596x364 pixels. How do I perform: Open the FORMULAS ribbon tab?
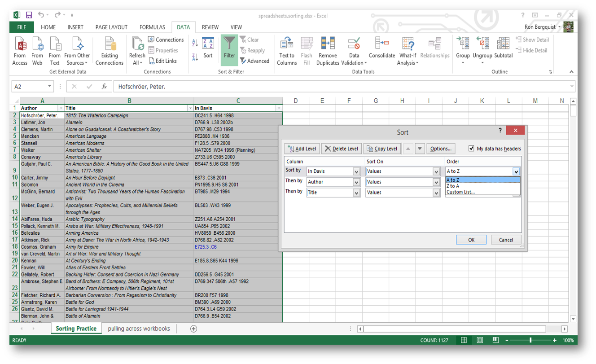click(152, 27)
